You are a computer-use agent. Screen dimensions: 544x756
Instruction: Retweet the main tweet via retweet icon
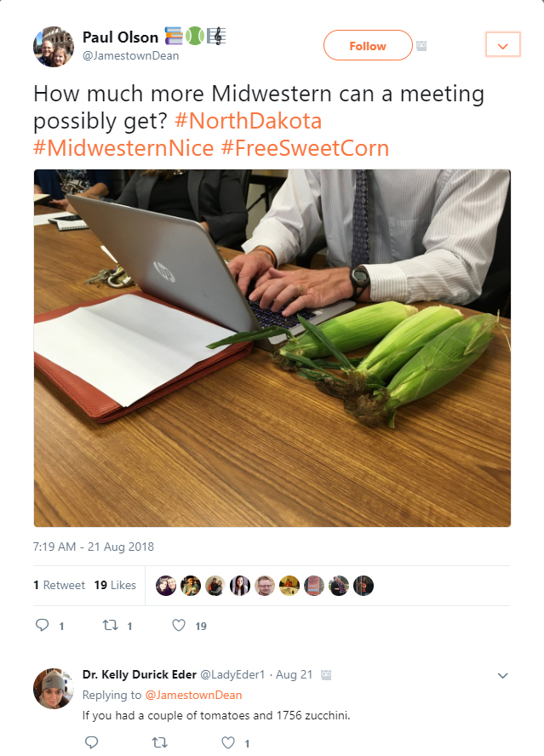click(111, 626)
